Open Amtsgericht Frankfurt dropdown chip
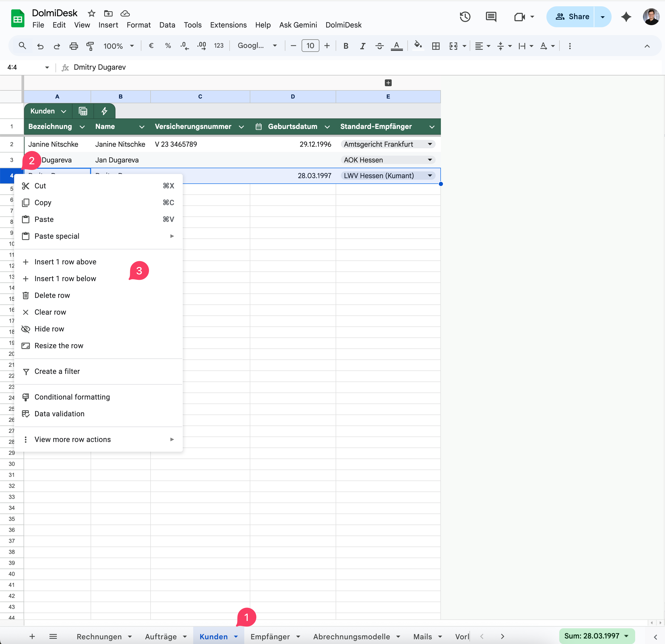The width and height of the screenshot is (665, 644). 430,144
